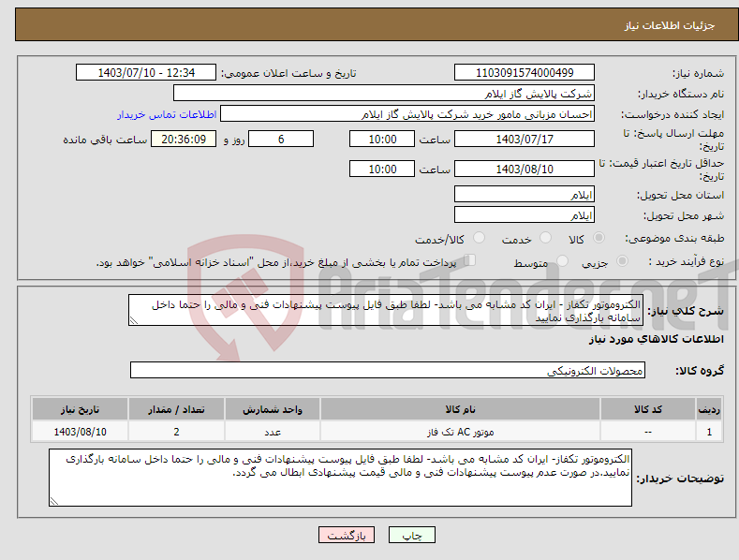Select the خدمت radio button
Image resolution: width=739 pixels, height=560 pixels.
point(545,238)
